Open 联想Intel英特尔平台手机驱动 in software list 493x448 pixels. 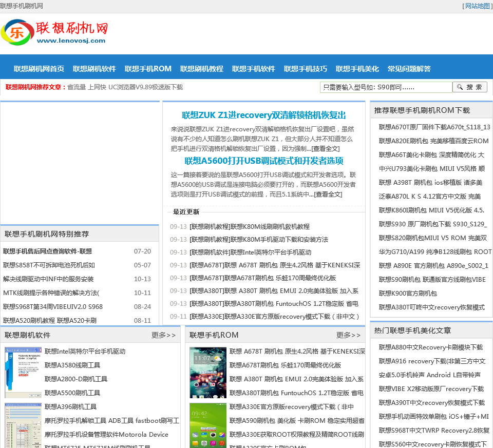point(85,352)
